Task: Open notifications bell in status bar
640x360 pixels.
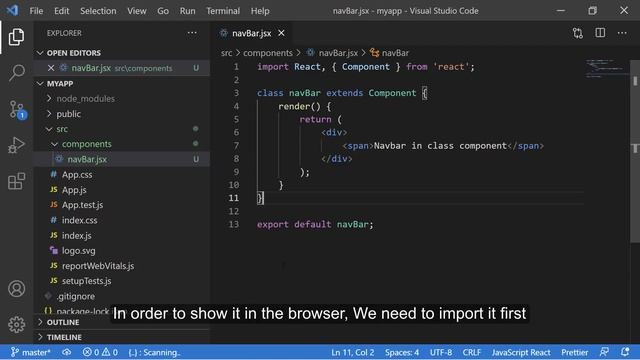Action: pos(625,352)
